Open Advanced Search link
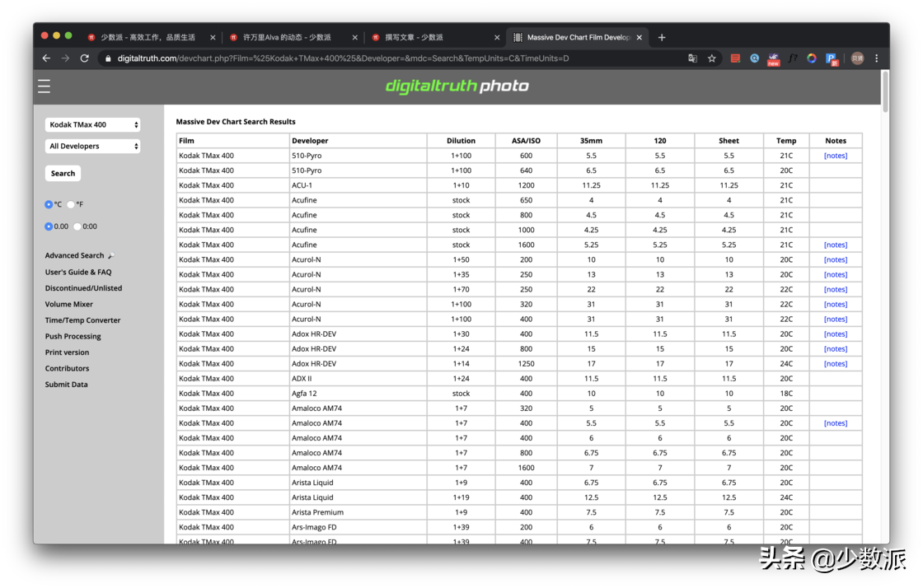The image size is (923, 588). 74,256
